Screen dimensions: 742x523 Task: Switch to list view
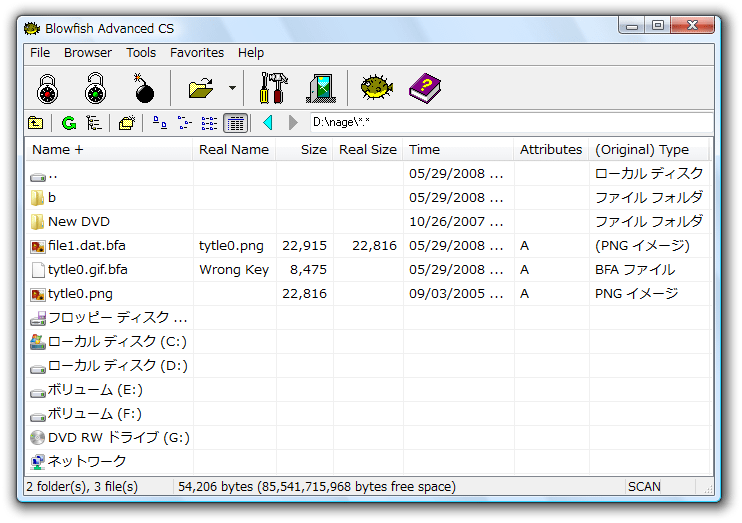[209, 123]
